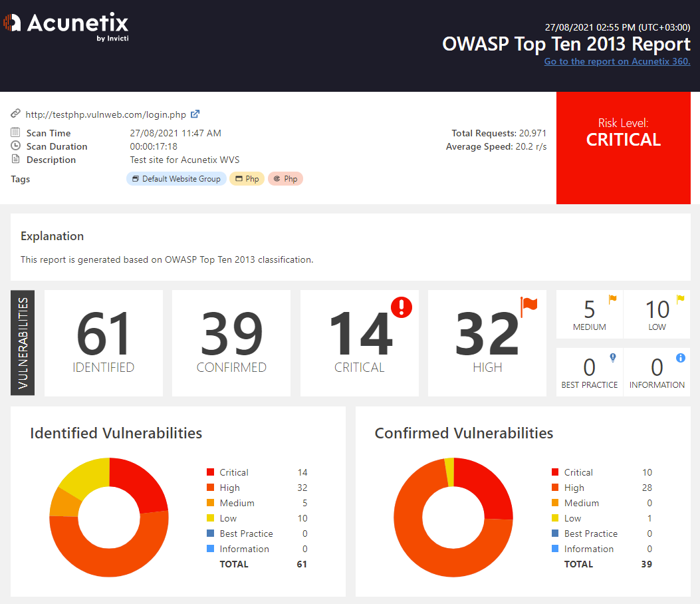Image resolution: width=700 pixels, height=604 pixels.
Task: Click Test site for Acunetix WVS description
Action: click(x=184, y=160)
